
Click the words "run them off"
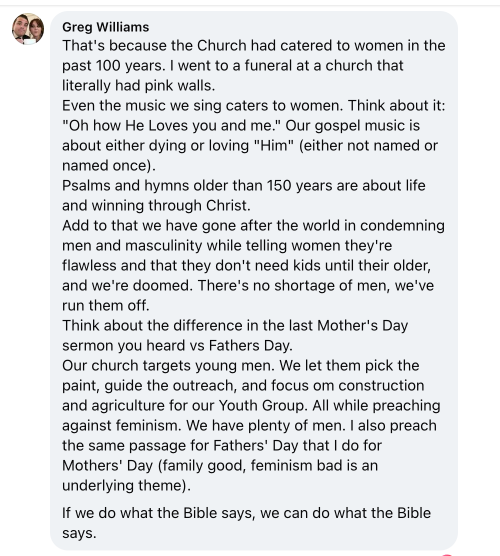pyautogui.click(x=105, y=306)
